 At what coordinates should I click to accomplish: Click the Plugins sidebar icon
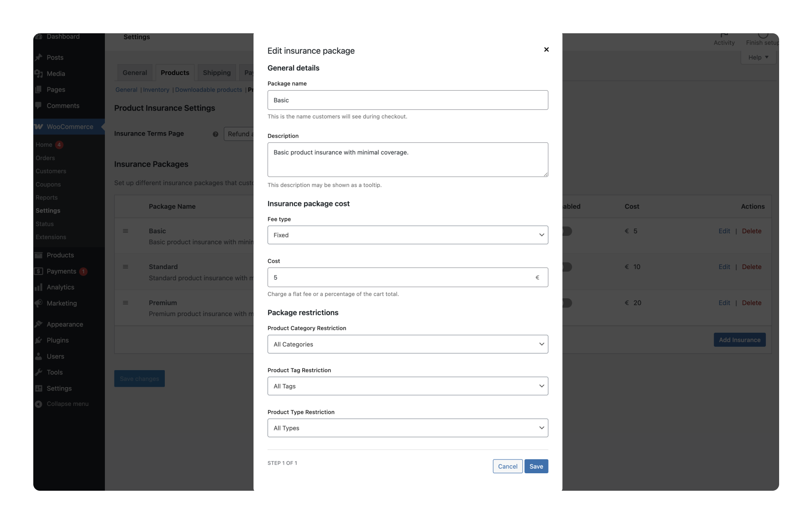39,340
